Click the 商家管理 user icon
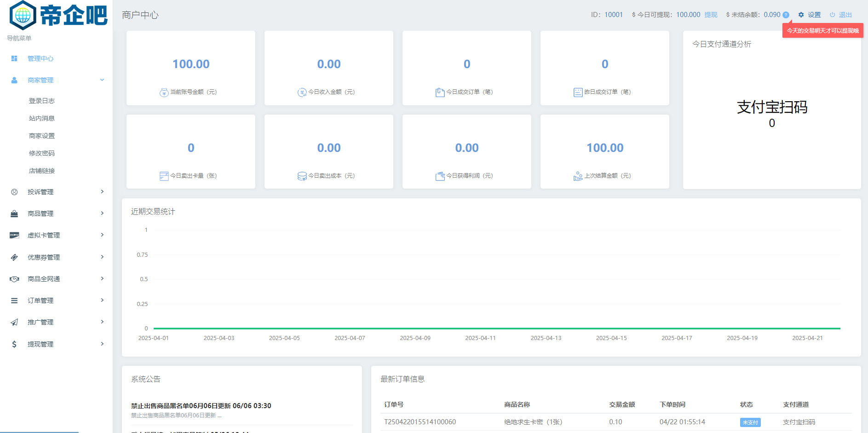This screenshot has width=868, height=433. coord(14,80)
